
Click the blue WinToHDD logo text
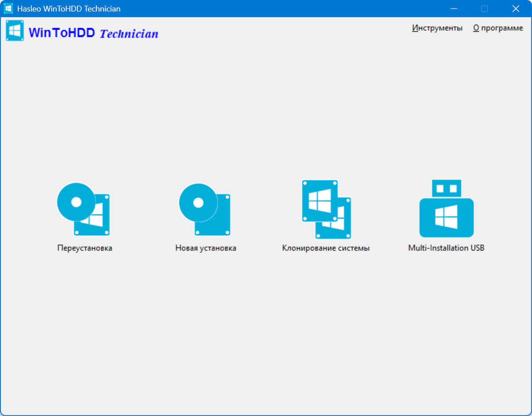(x=62, y=32)
